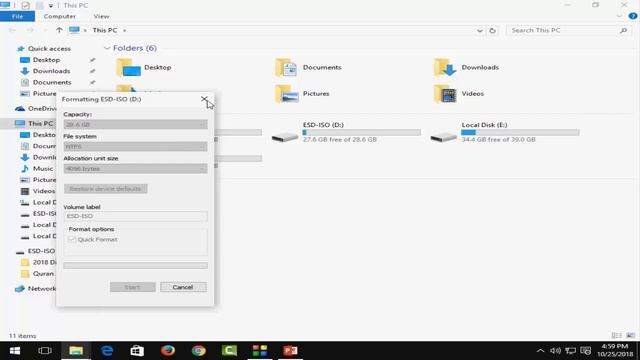This screenshot has width=640, height=360.
Task: Open the Allocation unit size dropdown
Action: click(136, 169)
